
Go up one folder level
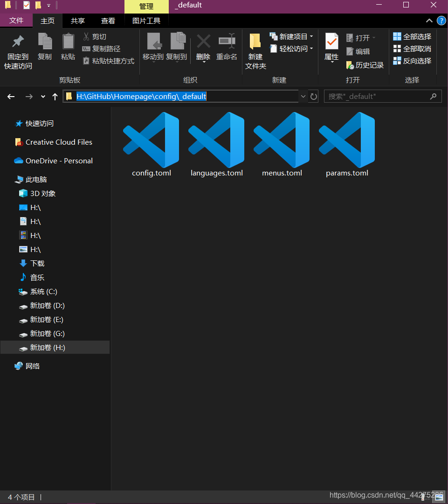coord(55,97)
